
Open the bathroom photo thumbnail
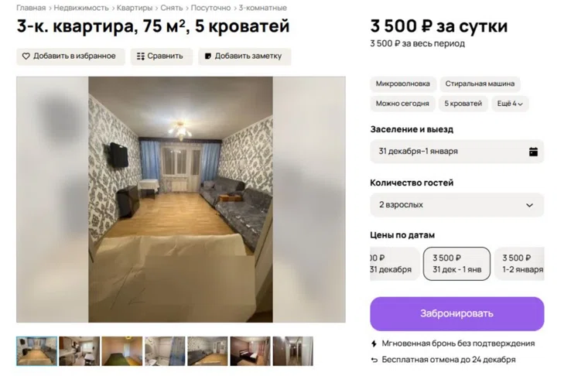point(165,351)
